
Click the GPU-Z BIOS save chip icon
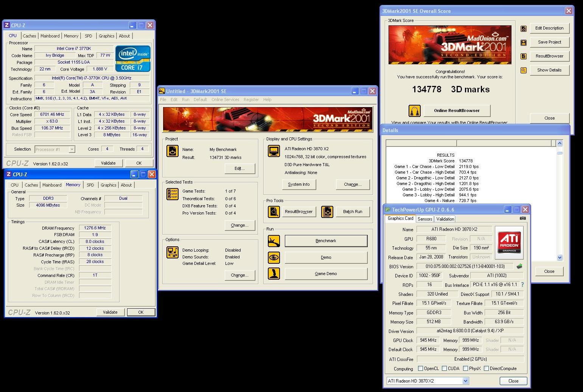(x=519, y=266)
